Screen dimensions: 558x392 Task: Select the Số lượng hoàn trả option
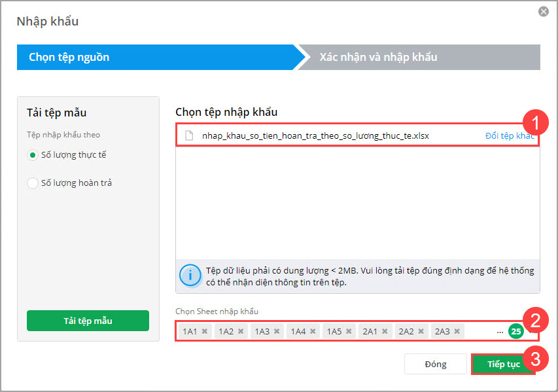tap(33, 183)
